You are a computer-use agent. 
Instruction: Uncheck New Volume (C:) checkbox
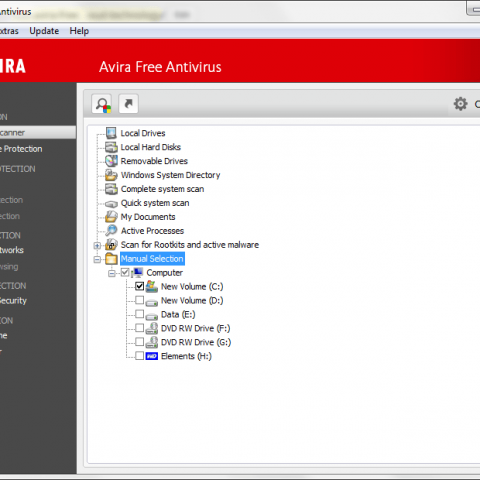point(139,286)
